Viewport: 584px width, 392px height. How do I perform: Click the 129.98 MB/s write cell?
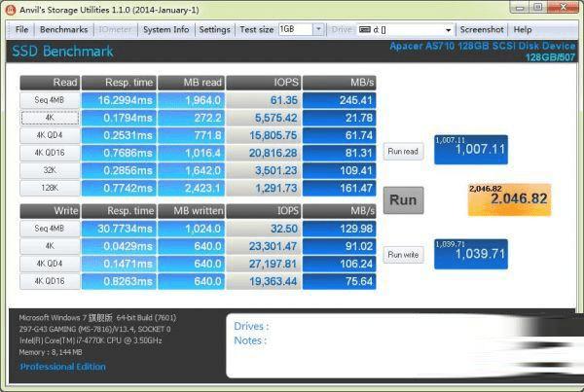(x=340, y=229)
